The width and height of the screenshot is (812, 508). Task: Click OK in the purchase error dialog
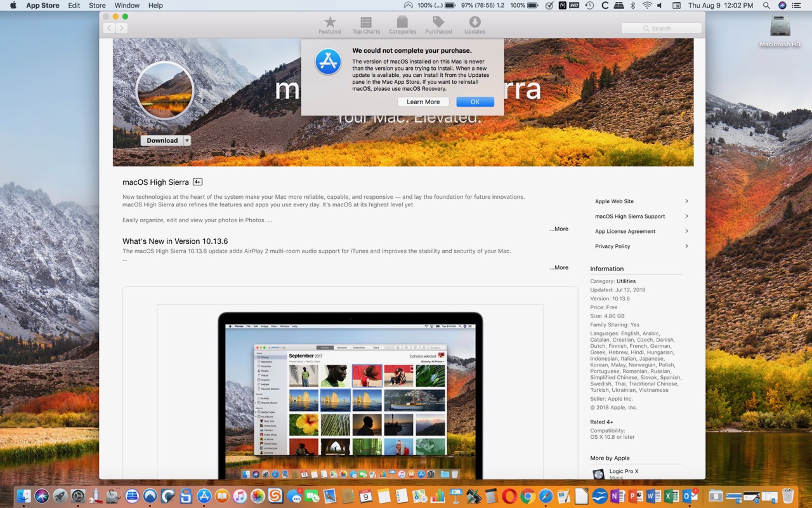coord(475,102)
